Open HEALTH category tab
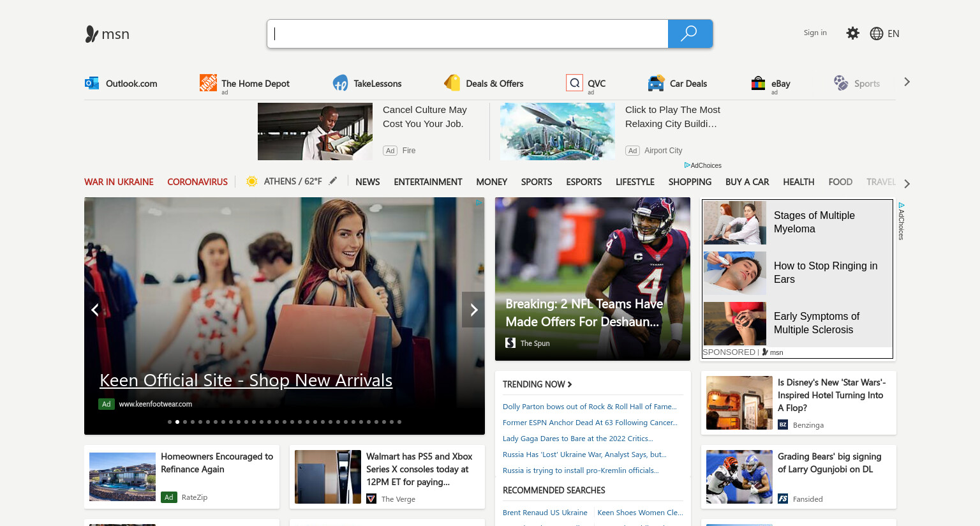 799,182
